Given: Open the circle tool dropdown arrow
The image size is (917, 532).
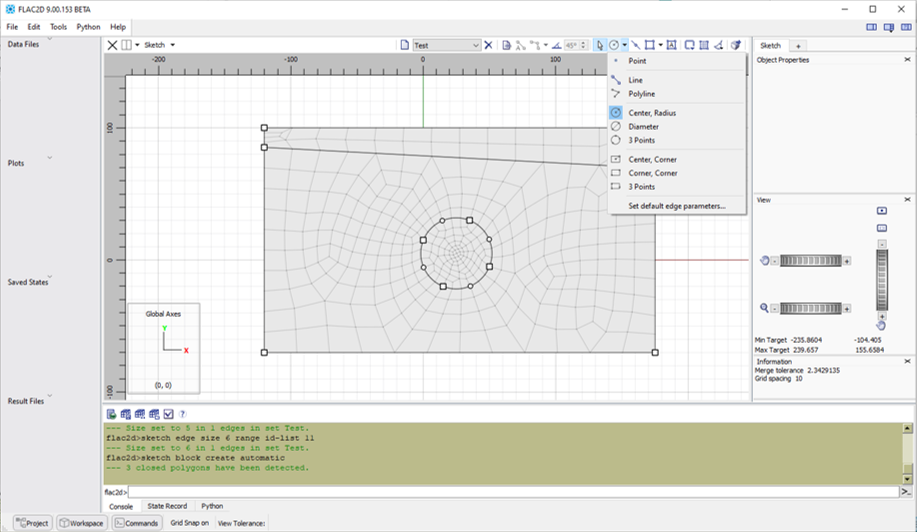Looking at the screenshot, I should (624, 45).
